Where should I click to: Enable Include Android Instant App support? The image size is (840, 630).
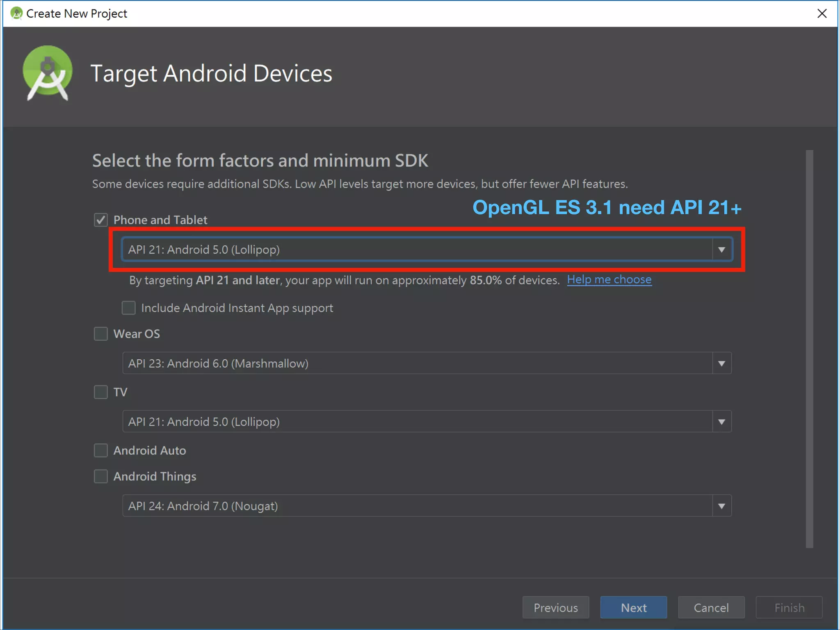pyautogui.click(x=128, y=308)
